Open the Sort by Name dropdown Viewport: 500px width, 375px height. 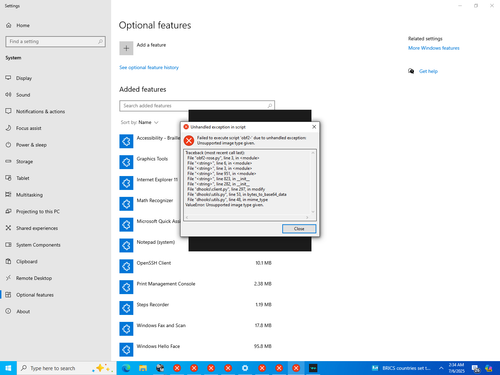(139, 122)
